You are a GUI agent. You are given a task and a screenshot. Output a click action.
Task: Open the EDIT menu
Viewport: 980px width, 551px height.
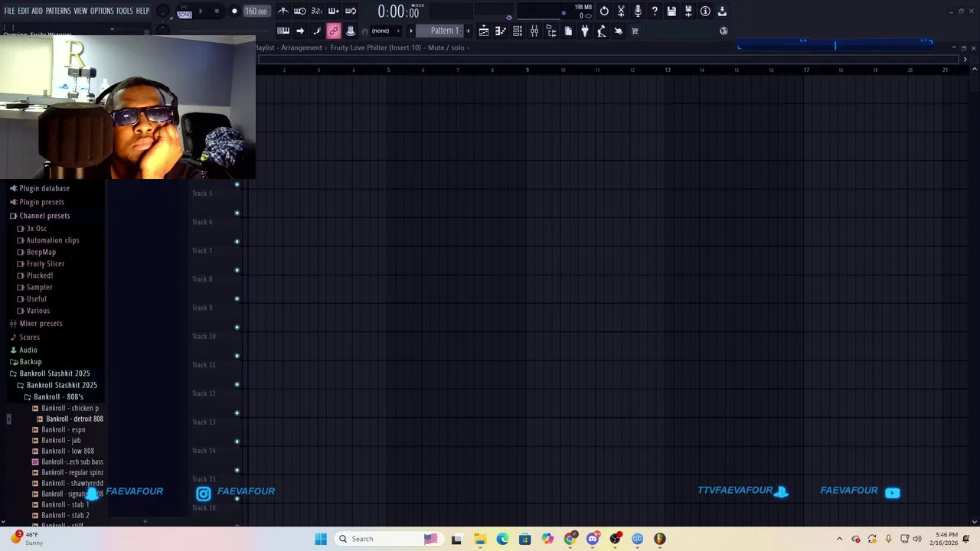[x=24, y=11]
